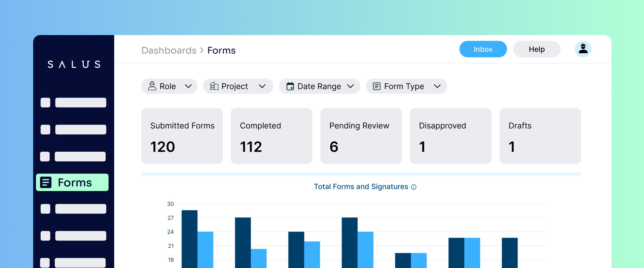This screenshot has height=268, width=644.
Task: Toggle the second sidebar item's checkbox square
Action: tap(46, 130)
